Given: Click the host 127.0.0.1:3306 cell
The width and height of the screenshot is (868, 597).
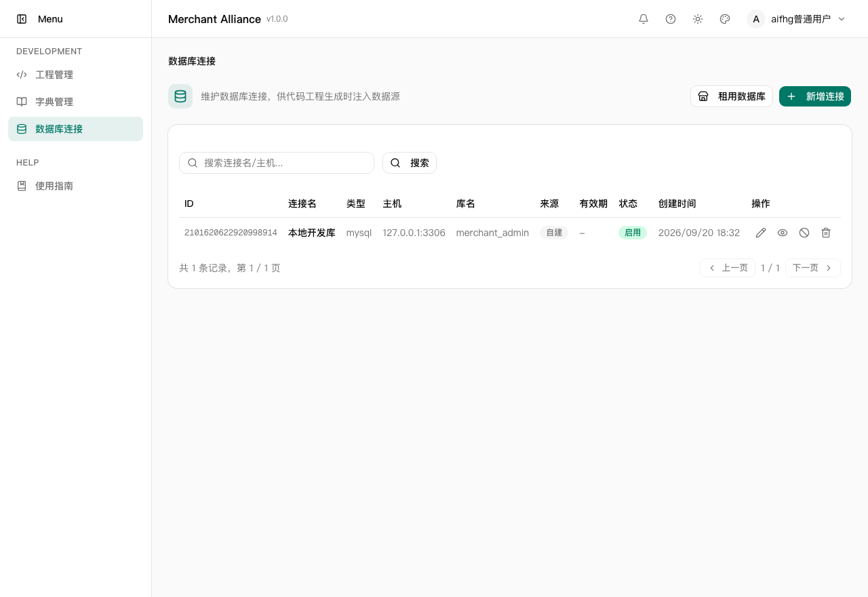Looking at the screenshot, I should 414,233.
